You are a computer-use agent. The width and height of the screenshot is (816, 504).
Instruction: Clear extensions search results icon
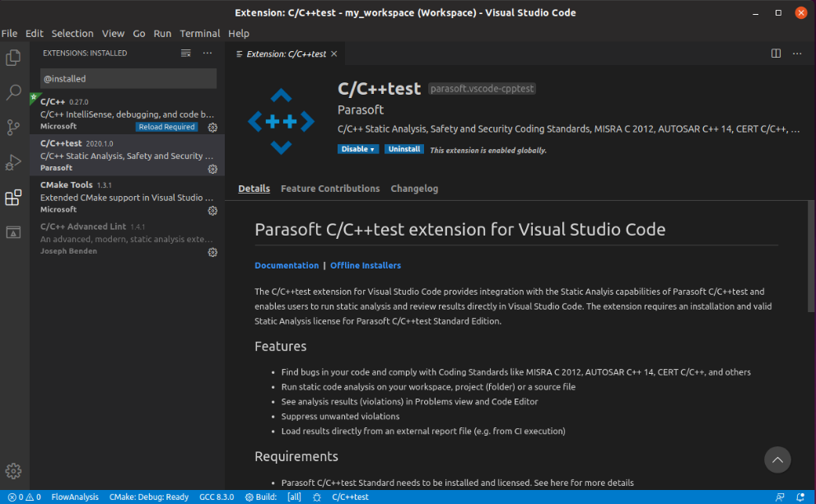click(186, 53)
